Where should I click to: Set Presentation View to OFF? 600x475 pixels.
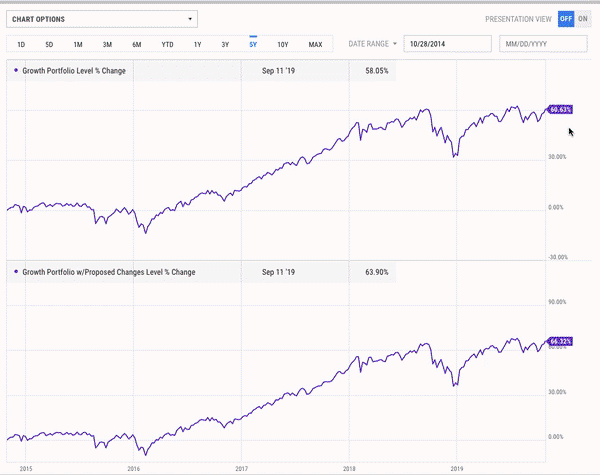click(566, 19)
